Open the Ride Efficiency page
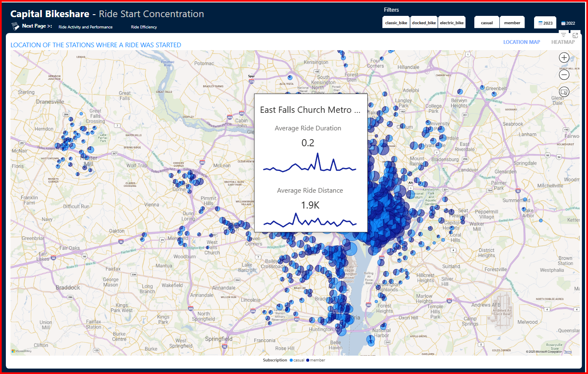588x374 pixels. click(144, 27)
